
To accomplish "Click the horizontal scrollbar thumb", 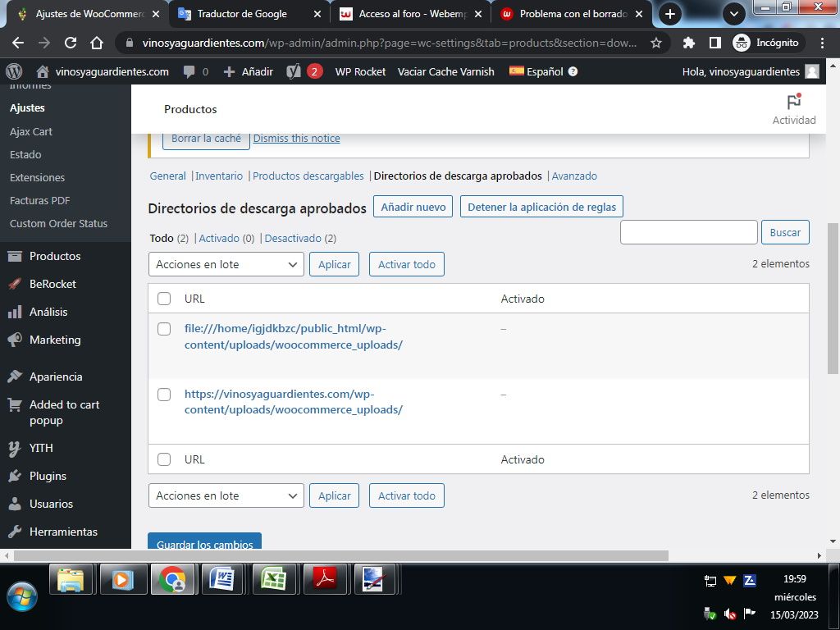I will click(x=340, y=556).
